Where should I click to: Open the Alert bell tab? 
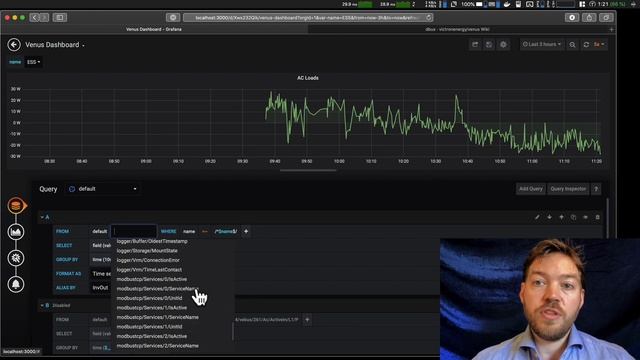tap(16, 284)
